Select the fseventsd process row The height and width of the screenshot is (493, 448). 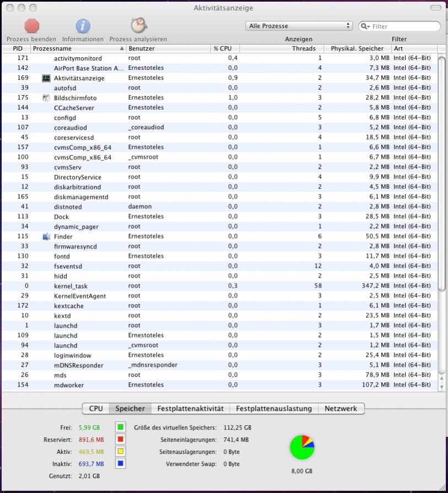220,266
